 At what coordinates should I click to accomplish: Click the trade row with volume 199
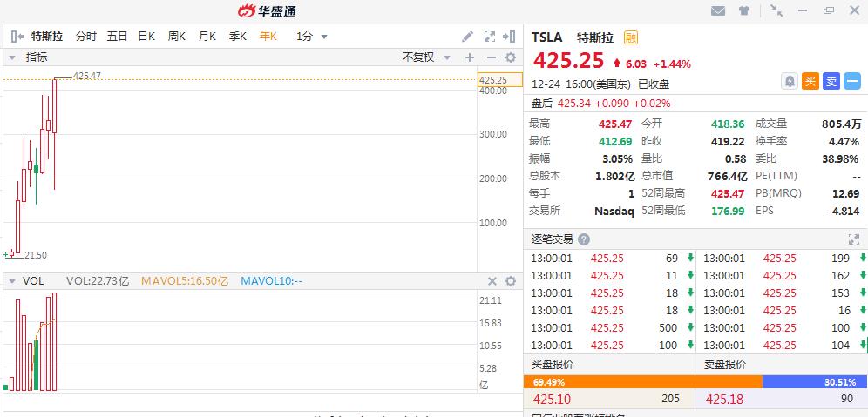[782, 259]
